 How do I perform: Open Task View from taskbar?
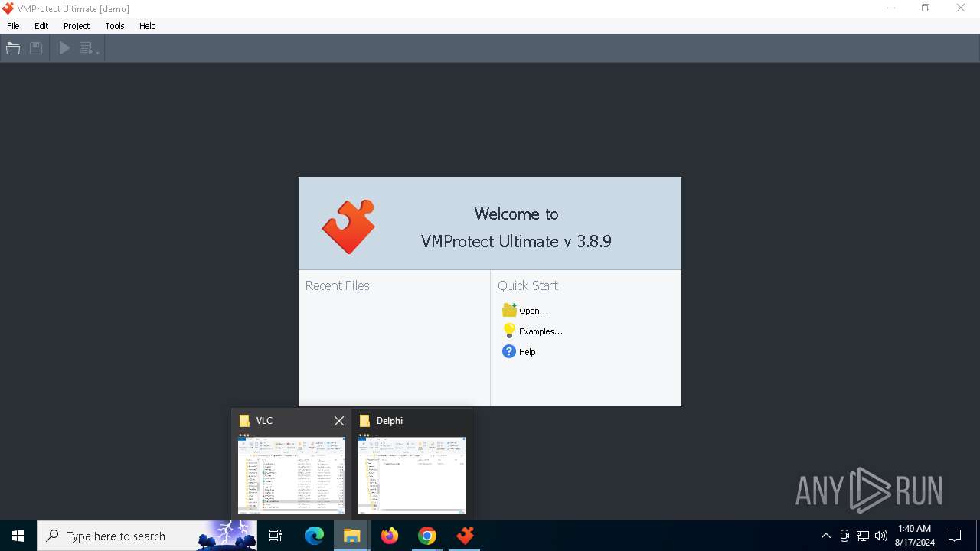(276, 536)
